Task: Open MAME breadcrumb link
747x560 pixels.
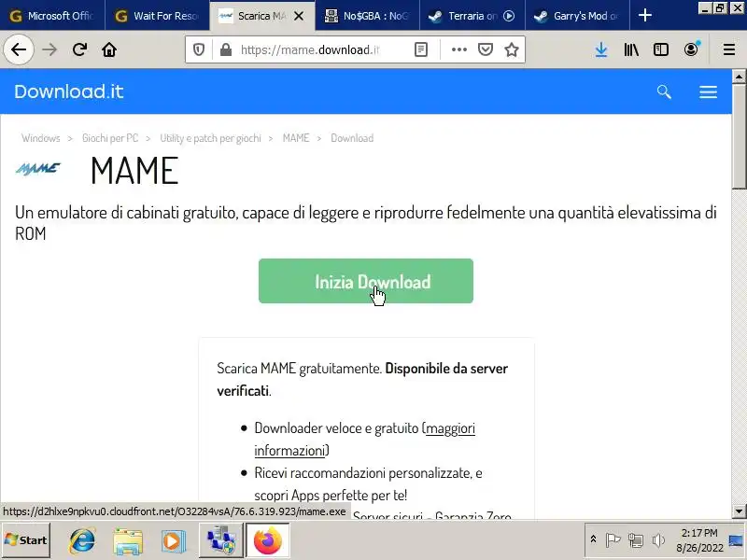Action: point(296,138)
